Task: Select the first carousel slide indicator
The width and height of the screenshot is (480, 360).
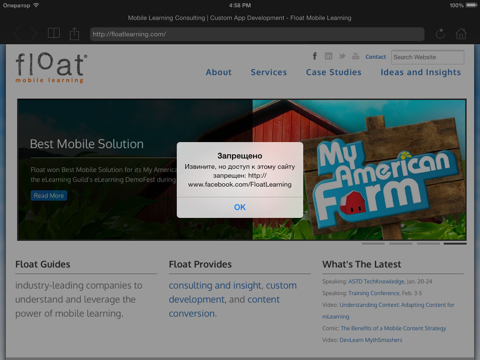Action: click(373, 244)
